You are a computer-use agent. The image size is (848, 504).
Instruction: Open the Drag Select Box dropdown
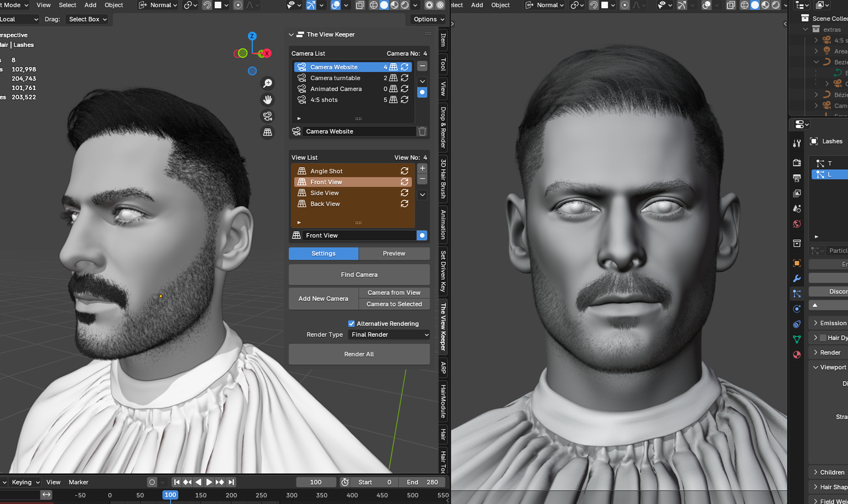(87, 19)
